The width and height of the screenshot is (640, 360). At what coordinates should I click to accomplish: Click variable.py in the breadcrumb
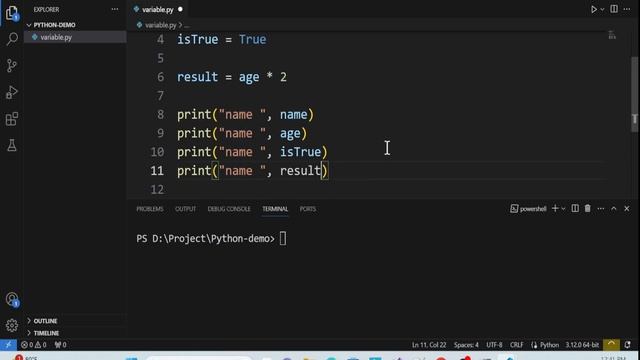(160, 25)
